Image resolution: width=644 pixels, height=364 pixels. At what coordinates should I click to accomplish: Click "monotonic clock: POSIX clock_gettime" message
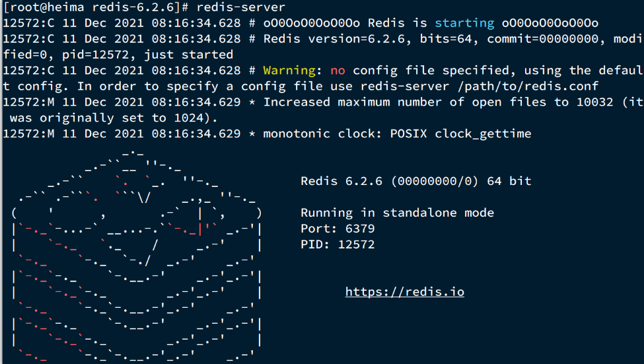[397, 134]
